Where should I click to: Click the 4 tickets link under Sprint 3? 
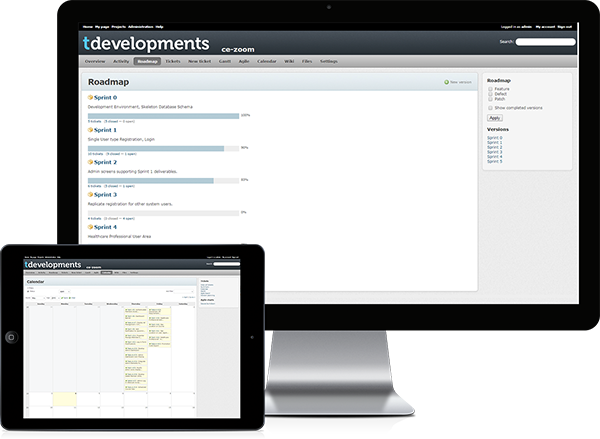pos(95,219)
